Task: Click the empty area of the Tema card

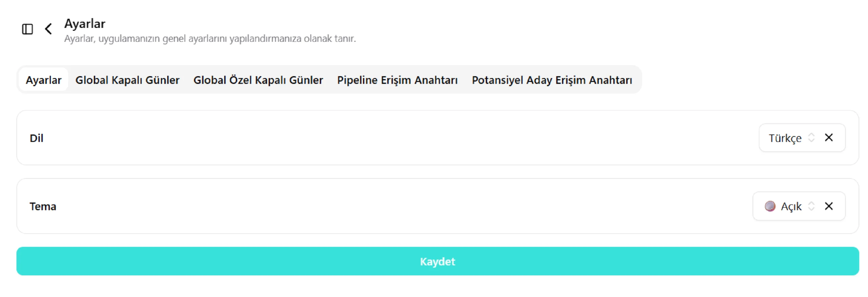Action: point(403,206)
